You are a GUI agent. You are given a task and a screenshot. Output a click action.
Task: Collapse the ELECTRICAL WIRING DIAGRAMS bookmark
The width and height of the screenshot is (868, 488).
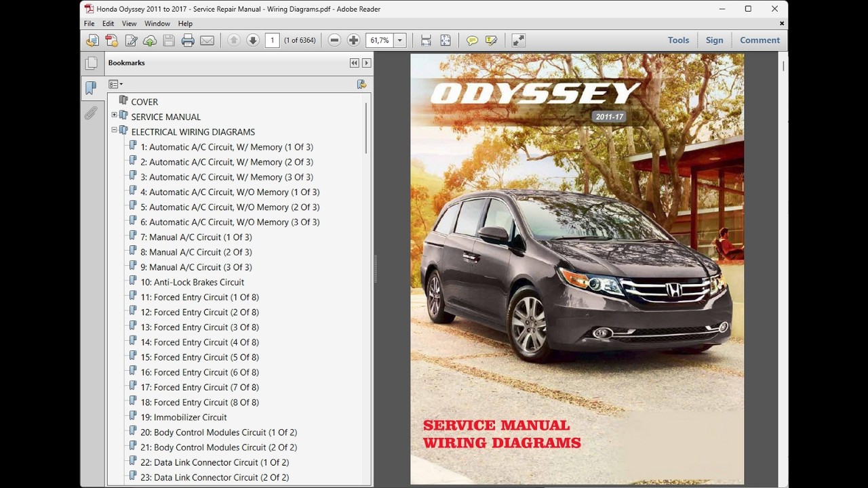114,130
